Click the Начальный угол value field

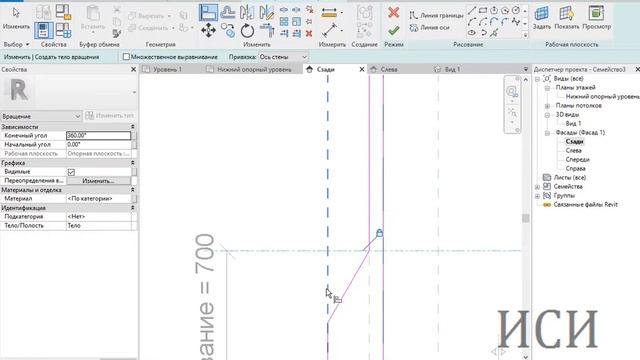[x=98, y=144]
